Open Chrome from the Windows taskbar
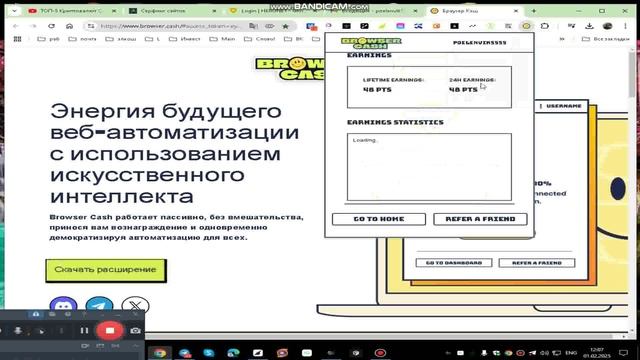The image size is (640, 360). coord(160,353)
